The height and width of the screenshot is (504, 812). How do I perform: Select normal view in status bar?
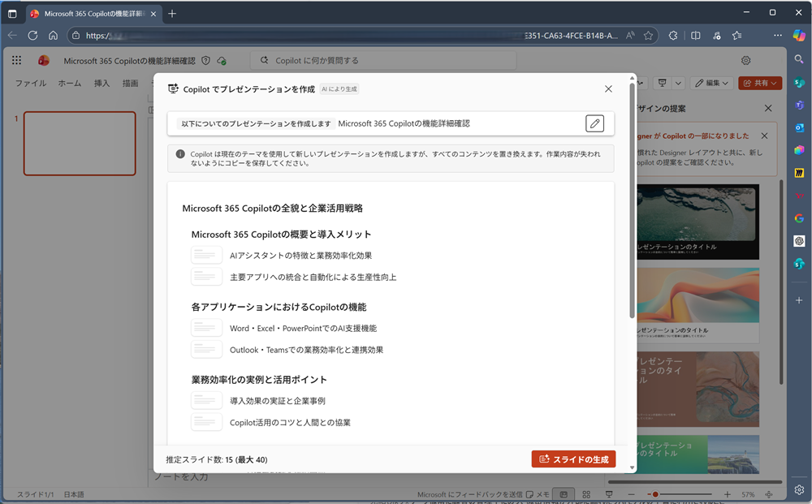563,494
